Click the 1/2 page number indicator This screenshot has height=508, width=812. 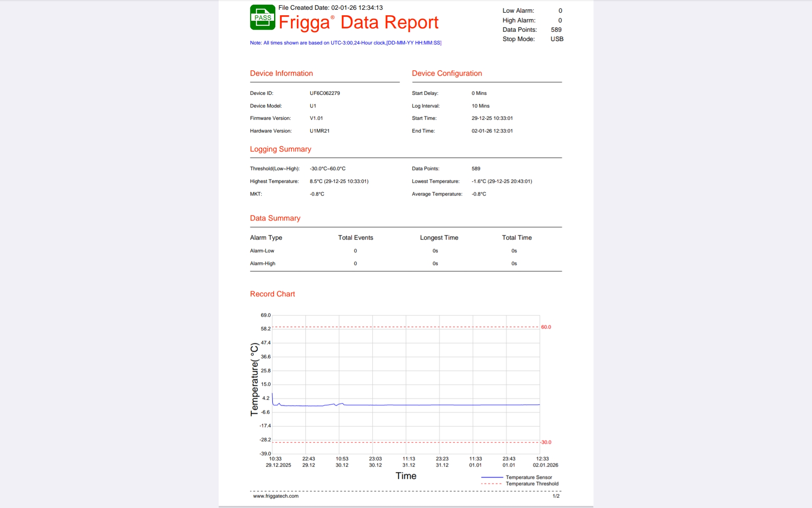pyautogui.click(x=556, y=496)
